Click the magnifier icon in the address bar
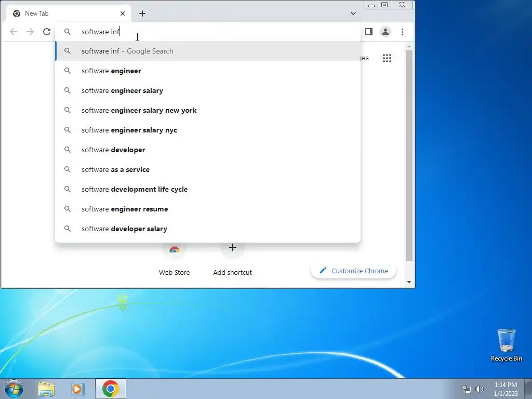532x399 pixels. (68, 32)
